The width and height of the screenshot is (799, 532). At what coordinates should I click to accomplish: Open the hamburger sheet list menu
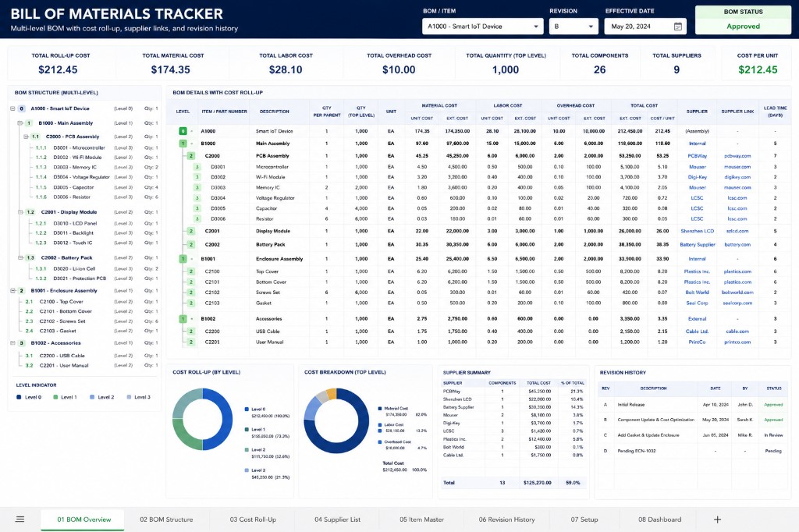click(20, 520)
